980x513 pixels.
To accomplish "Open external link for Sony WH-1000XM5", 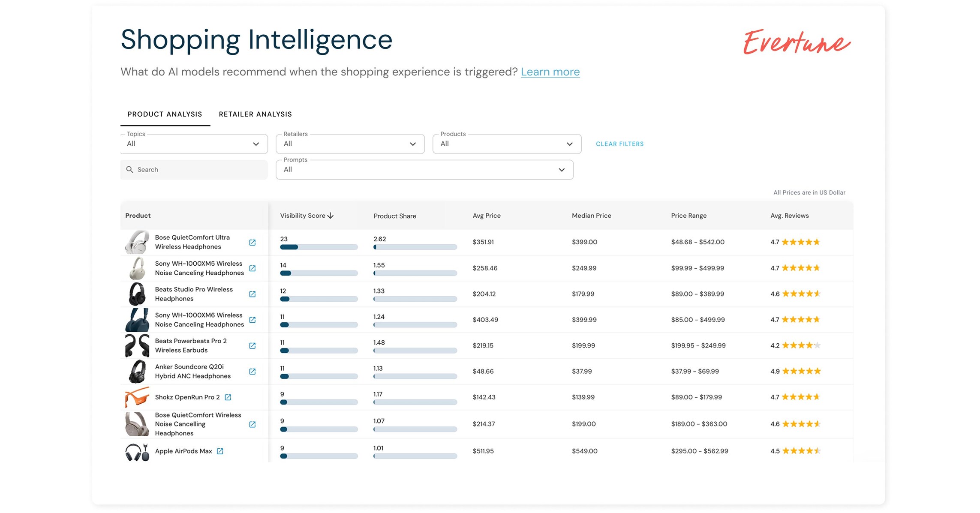I will 252,268.
